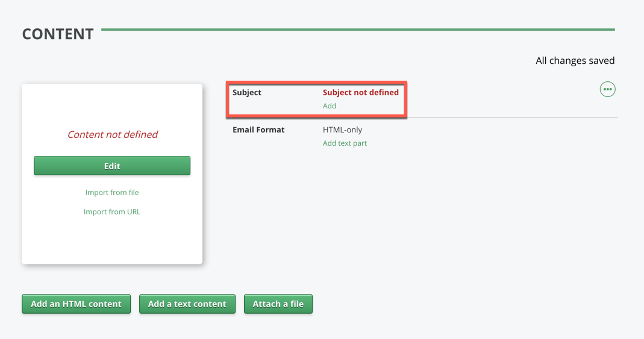The width and height of the screenshot is (644, 339).
Task: Click the Import from file link
Action: click(x=112, y=193)
